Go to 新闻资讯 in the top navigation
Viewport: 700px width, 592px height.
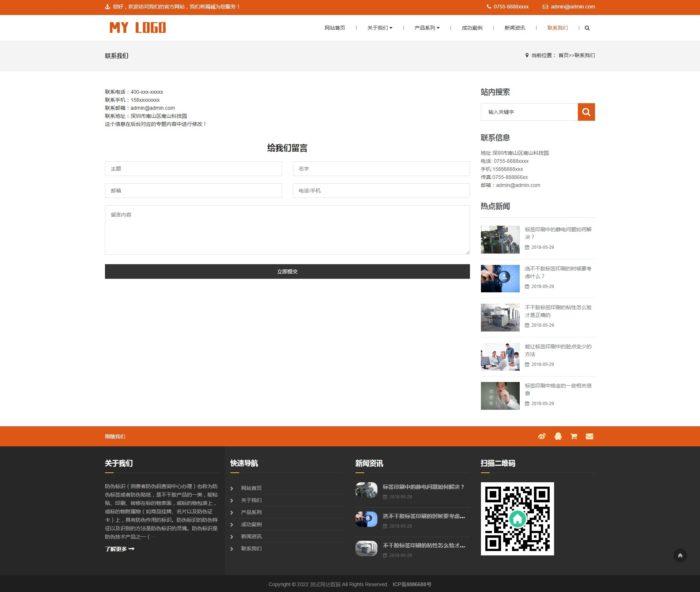tap(515, 28)
